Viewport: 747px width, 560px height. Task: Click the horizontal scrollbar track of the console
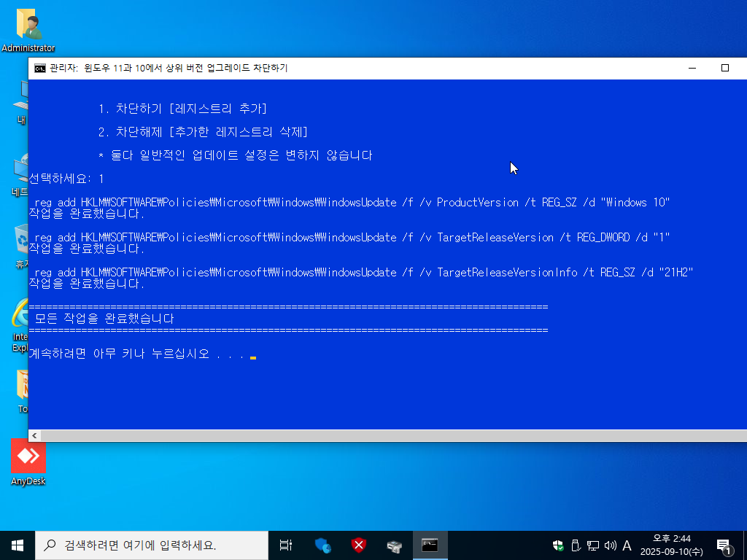(393, 436)
